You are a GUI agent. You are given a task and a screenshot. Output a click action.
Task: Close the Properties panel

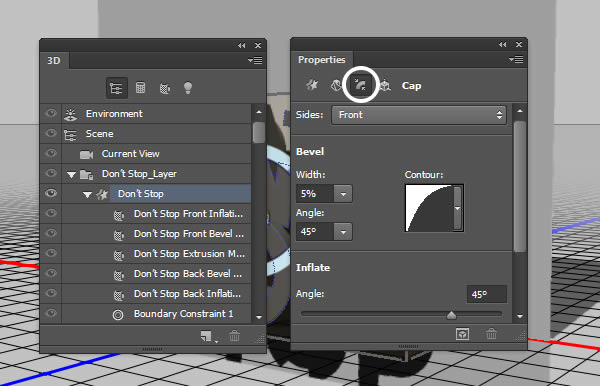point(519,45)
